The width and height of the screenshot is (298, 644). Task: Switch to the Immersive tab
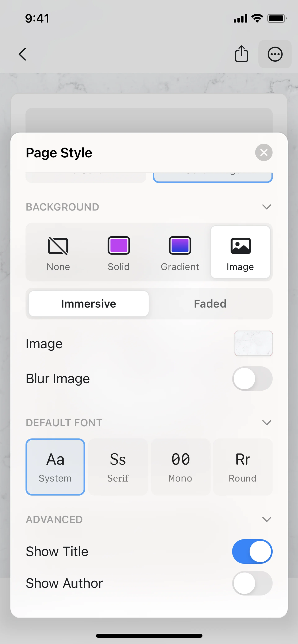(89, 304)
